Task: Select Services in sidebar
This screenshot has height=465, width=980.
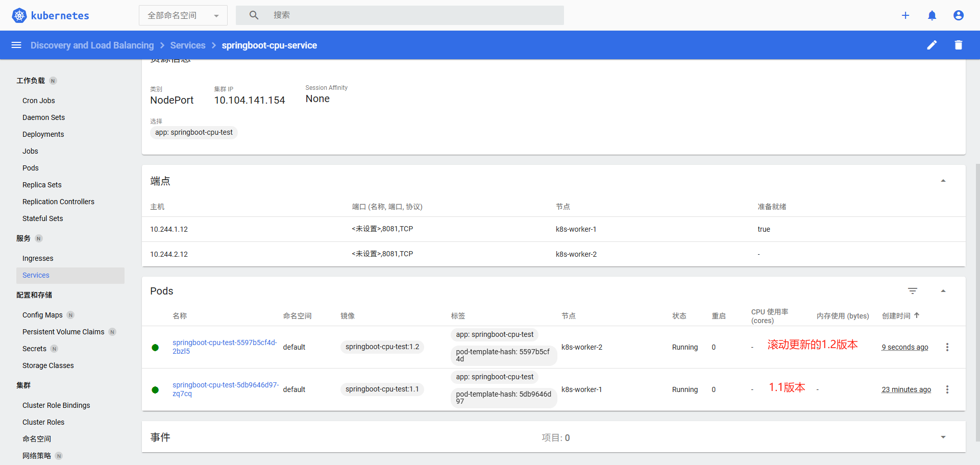Action: coord(70,275)
